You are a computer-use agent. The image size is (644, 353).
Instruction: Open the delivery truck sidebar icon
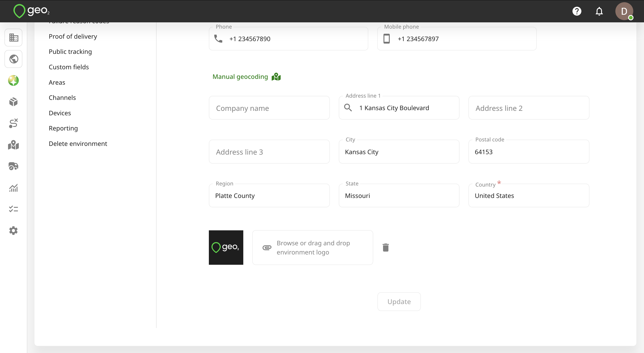tap(13, 166)
